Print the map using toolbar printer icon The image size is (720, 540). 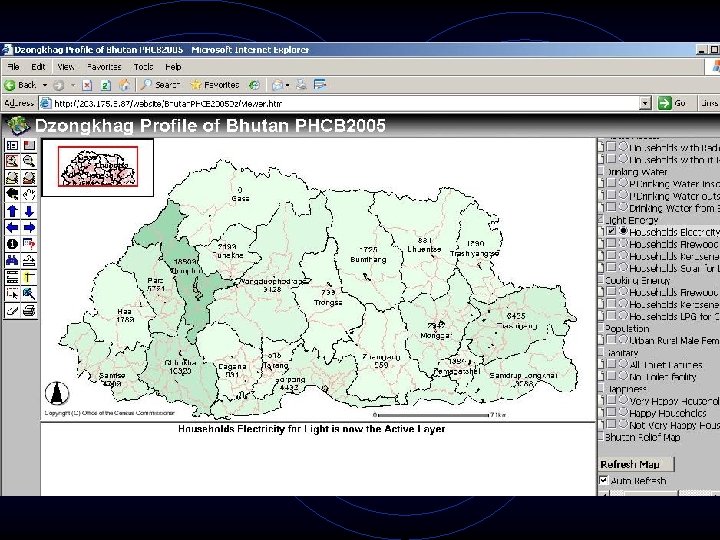point(29,310)
